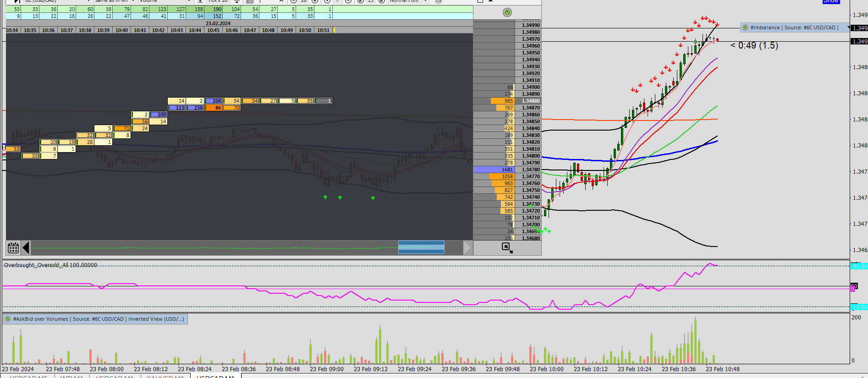Select the #Imbalance indicator label
The width and height of the screenshot is (868, 378).
[794, 27]
